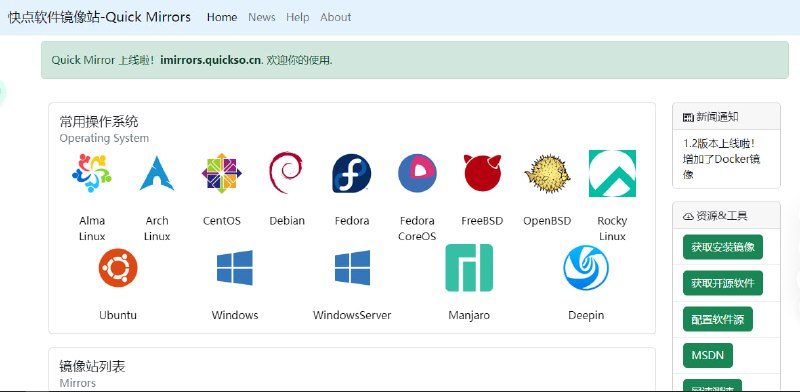Open the Alma Linux logo icon
This screenshot has width=800, height=392.
click(x=92, y=173)
